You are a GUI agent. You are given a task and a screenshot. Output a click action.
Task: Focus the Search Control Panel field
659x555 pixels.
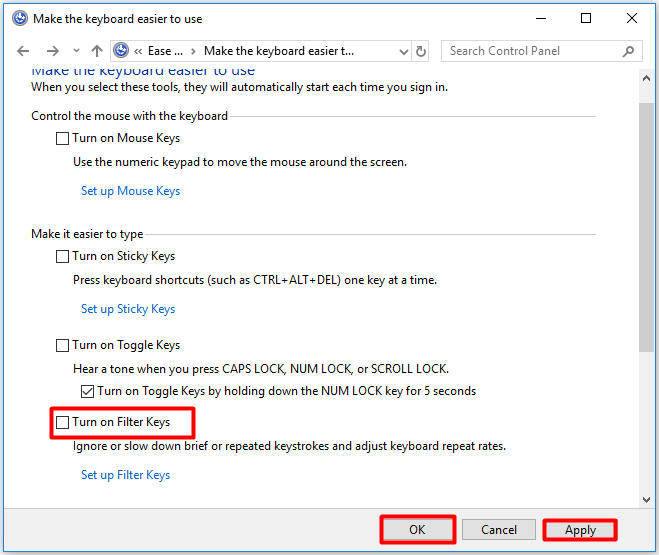tap(541, 51)
